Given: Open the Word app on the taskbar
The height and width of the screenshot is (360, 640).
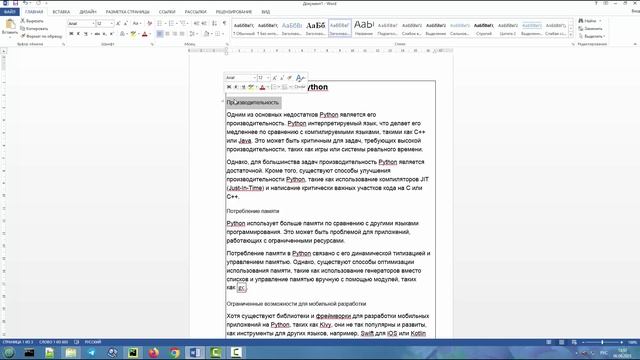Looking at the screenshot, I should 195,353.
